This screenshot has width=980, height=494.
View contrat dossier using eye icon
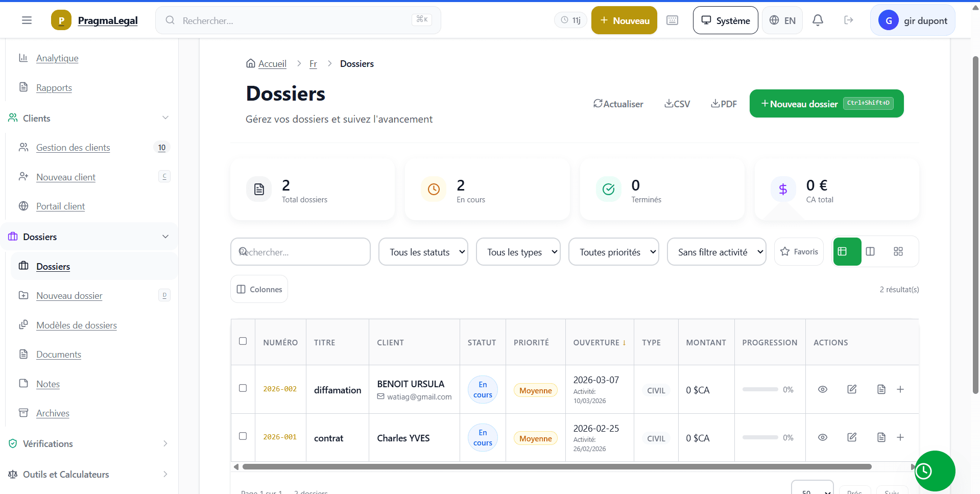[822, 437]
